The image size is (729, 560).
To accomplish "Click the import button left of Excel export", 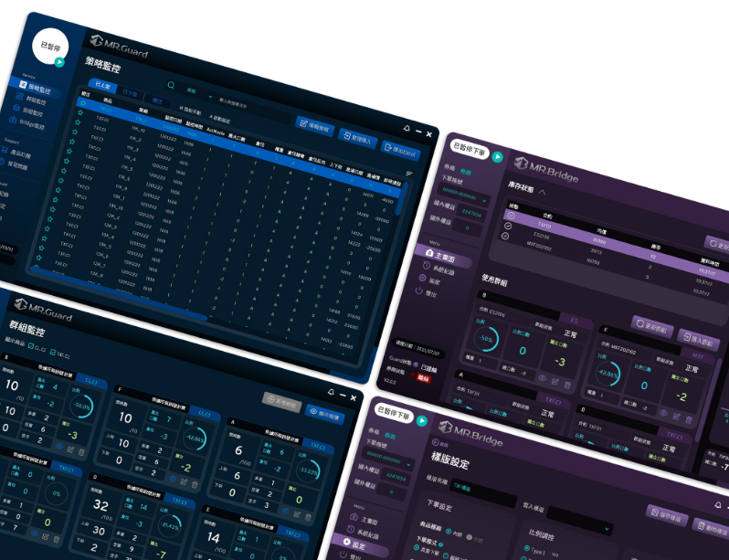I will click(x=357, y=138).
